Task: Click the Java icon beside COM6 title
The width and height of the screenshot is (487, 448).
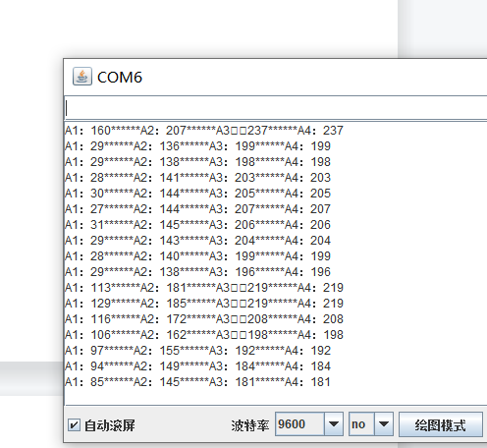Action: (x=82, y=77)
